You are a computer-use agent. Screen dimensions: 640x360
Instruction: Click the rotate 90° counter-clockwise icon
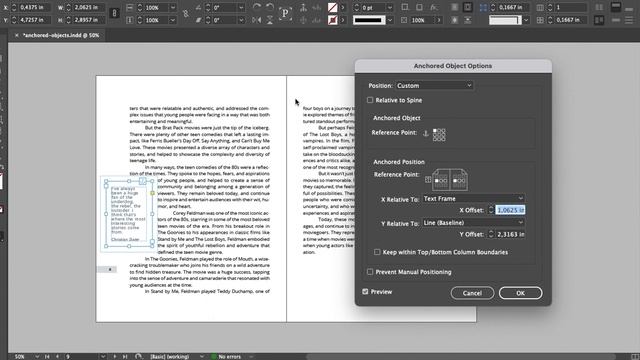pyautogui.click(x=270, y=7)
